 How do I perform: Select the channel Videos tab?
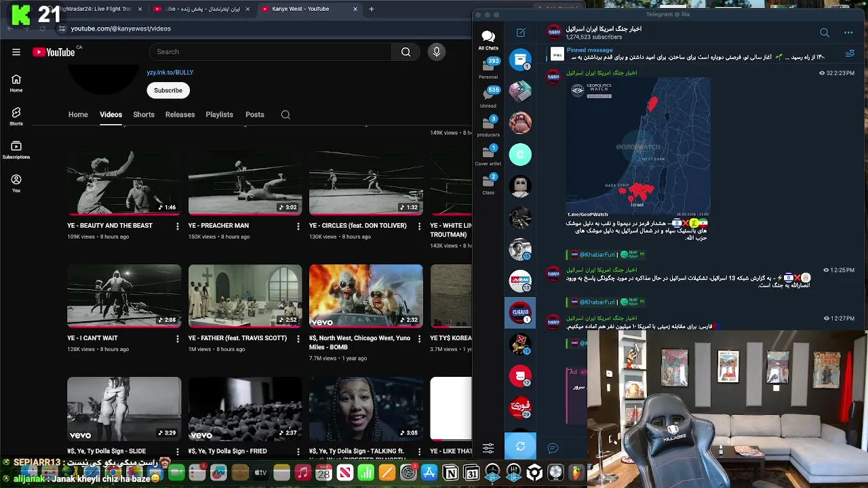(111, 115)
